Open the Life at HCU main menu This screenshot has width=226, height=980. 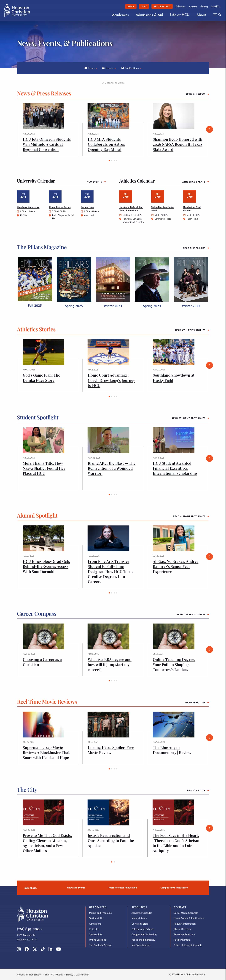pyautogui.click(x=180, y=15)
